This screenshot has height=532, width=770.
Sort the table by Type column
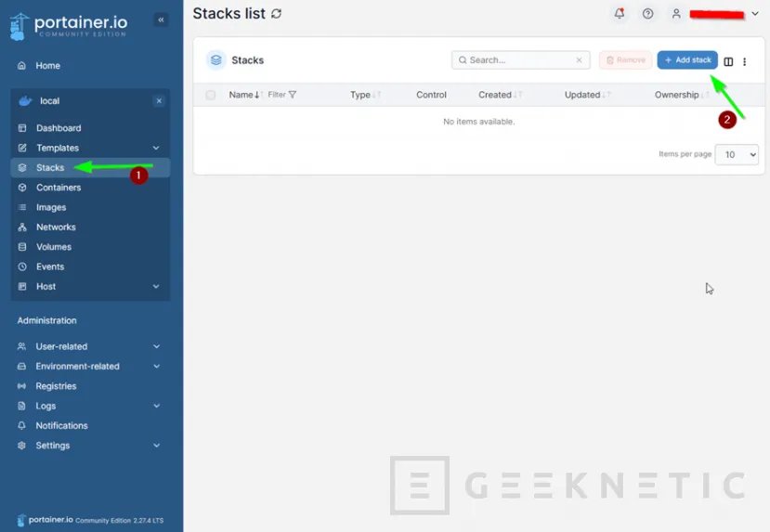(x=365, y=95)
